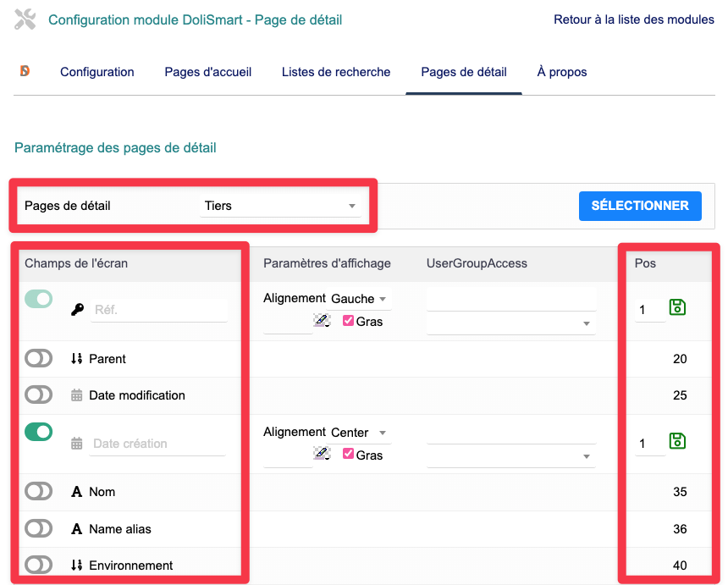Uncheck the Gras checkbox in Réf. row
The height and width of the screenshot is (585, 728).
[x=348, y=322]
